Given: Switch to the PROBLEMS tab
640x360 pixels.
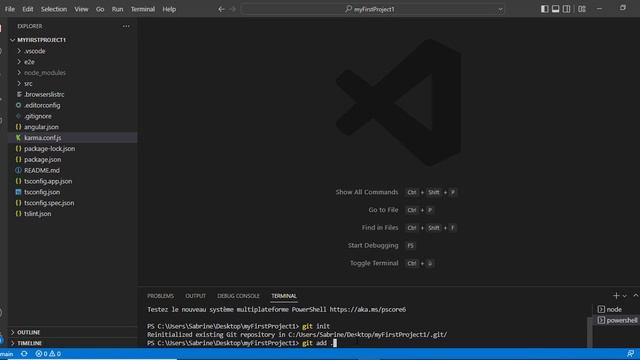Looking at the screenshot, I should click(160, 296).
